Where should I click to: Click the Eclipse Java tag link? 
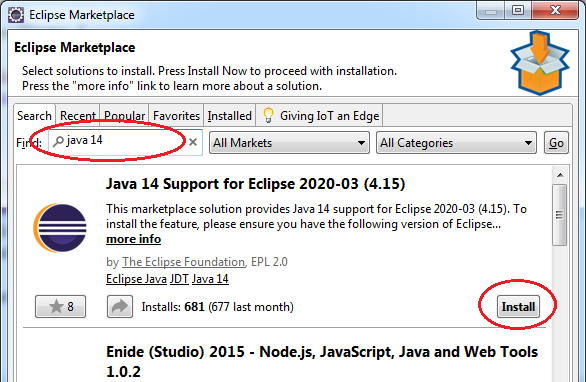(x=136, y=279)
